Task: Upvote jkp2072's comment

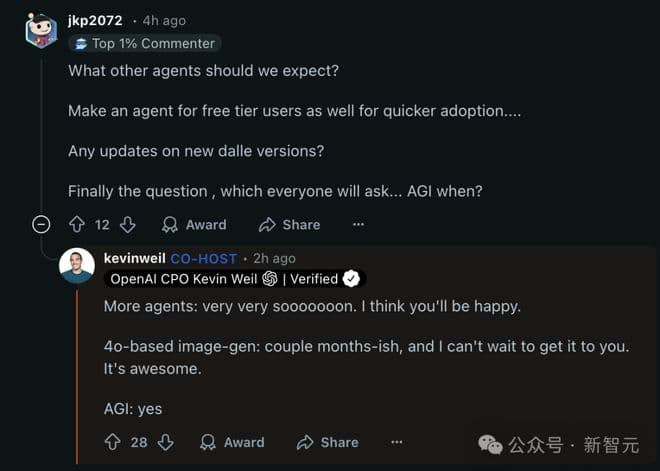Action: pos(77,225)
